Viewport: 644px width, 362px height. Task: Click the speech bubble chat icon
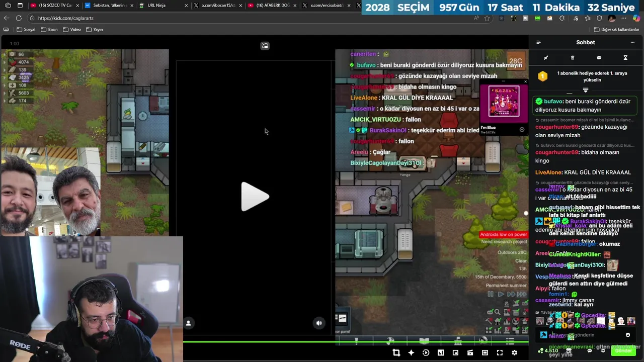tap(599, 58)
